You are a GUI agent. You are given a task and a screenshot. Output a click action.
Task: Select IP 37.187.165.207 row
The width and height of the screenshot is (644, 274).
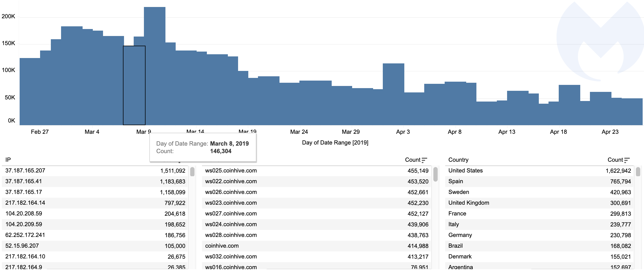95,171
